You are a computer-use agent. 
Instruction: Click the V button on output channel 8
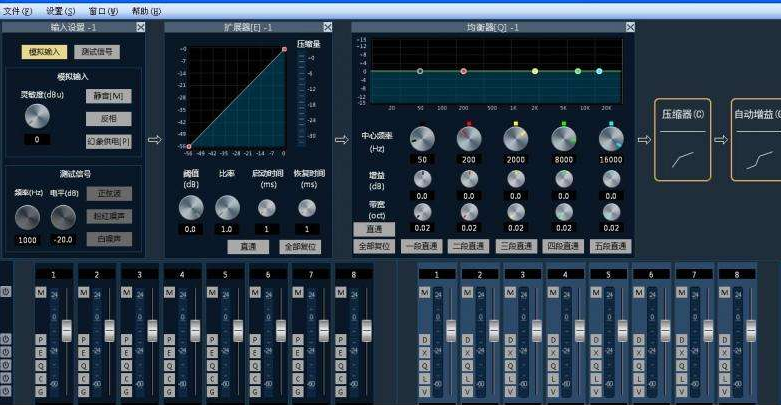(724, 392)
